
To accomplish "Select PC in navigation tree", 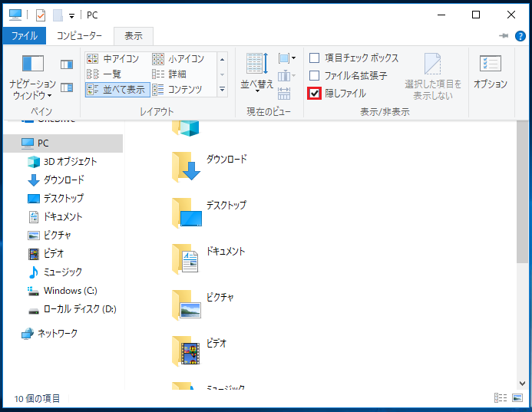I will coord(63,143).
